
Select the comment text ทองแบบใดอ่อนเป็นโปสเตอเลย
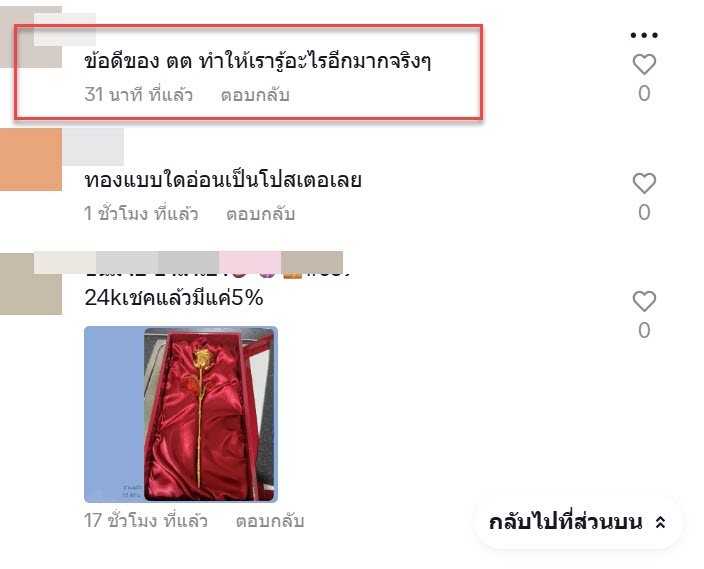click(223, 180)
